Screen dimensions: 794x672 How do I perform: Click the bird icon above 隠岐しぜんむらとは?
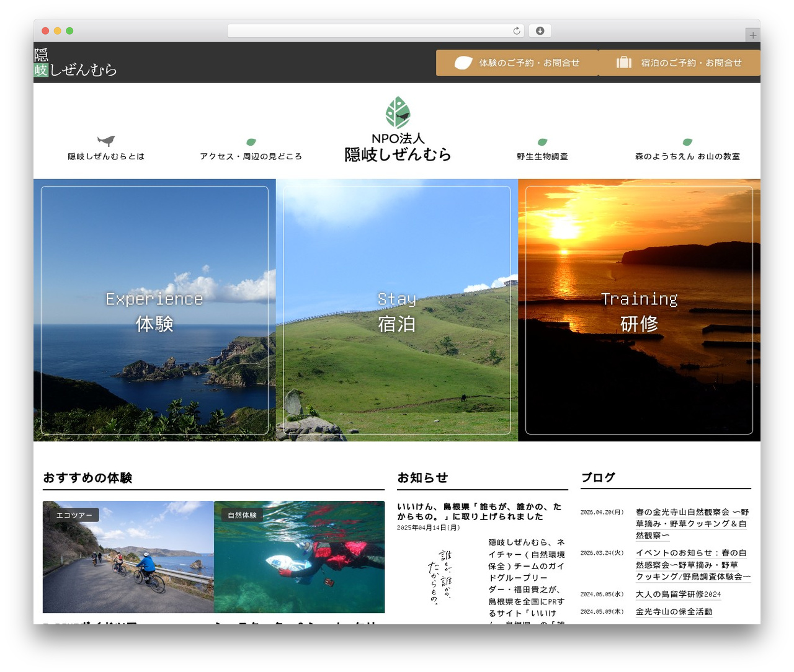[x=106, y=141]
